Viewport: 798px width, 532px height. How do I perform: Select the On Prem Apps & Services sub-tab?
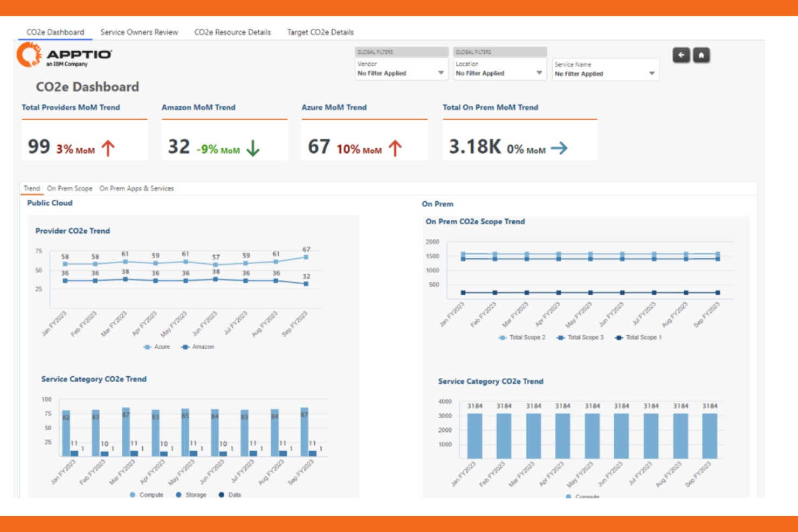click(x=136, y=188)
